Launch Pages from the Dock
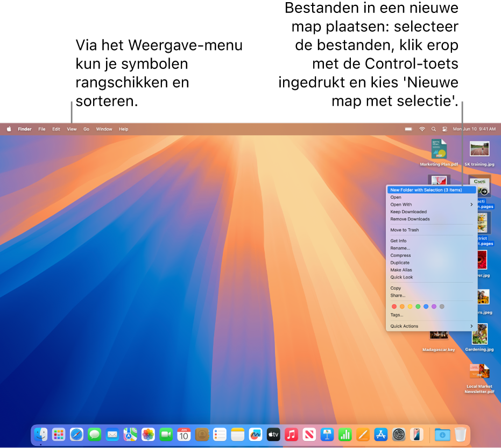 363,435
